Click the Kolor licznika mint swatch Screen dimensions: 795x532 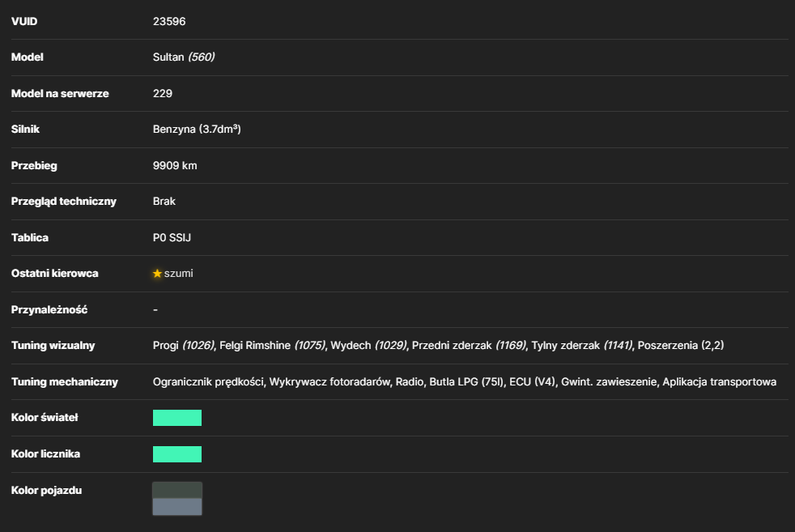click(x=177, y=454)
